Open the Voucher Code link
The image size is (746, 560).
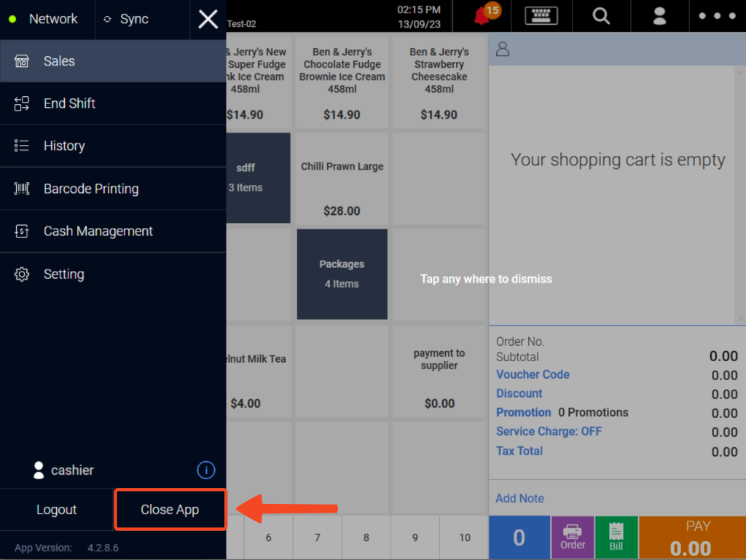pos(533,374)
